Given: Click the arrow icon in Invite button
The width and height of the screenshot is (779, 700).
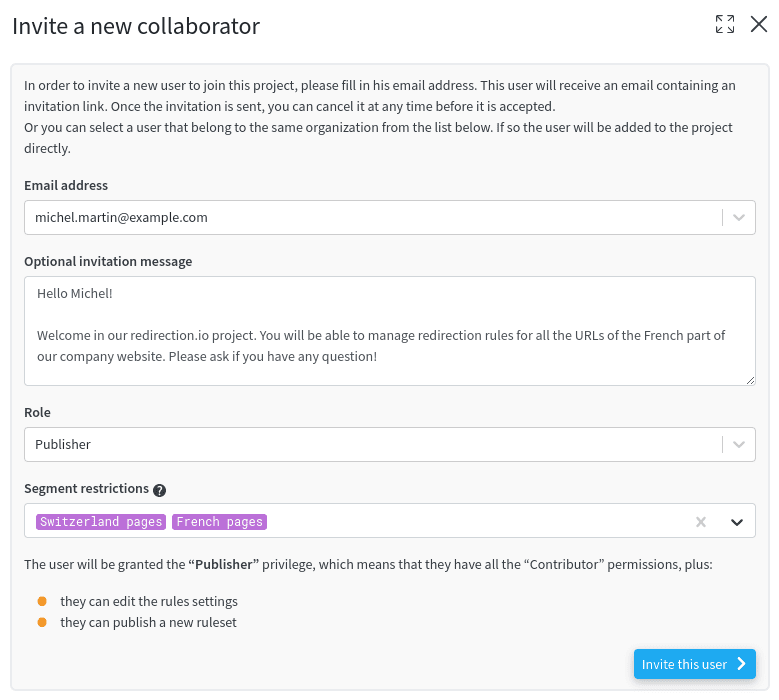Looking at the screenshot, I should 741,664.
